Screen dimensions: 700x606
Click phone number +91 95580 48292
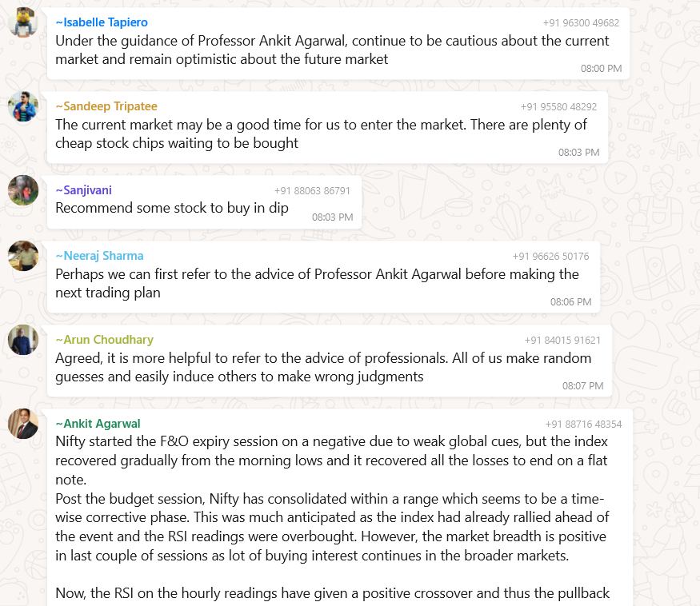coord(558,106)
